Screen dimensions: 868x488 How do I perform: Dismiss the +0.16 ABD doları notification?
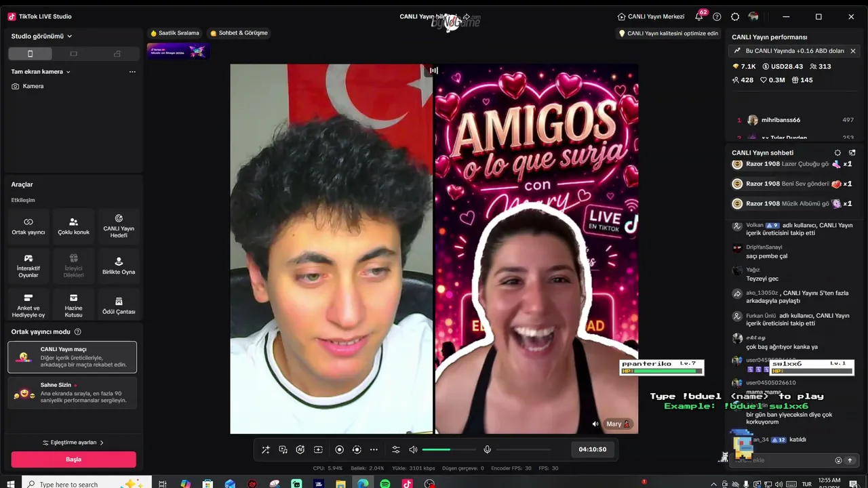pyautogui.click(x=853, y=51)
